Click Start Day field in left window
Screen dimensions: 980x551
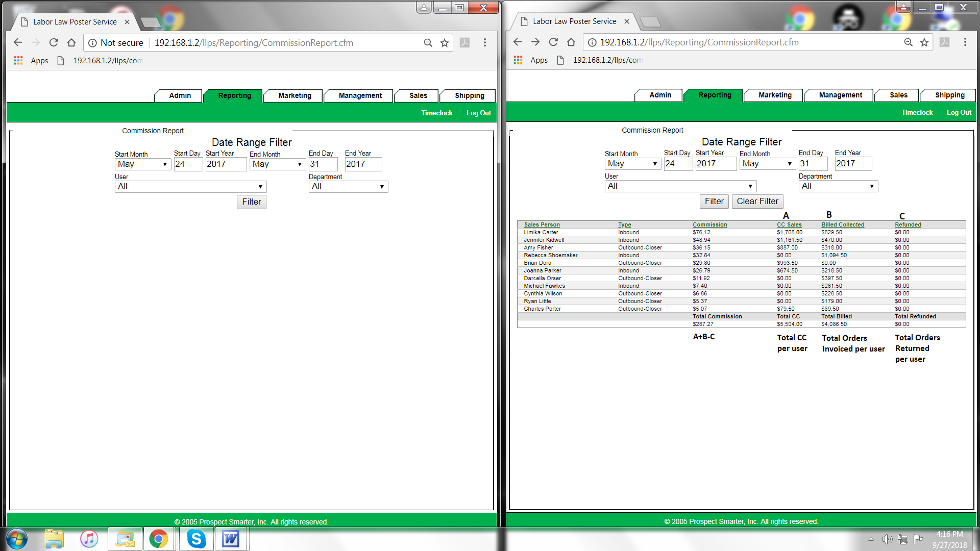coord(188,164)
